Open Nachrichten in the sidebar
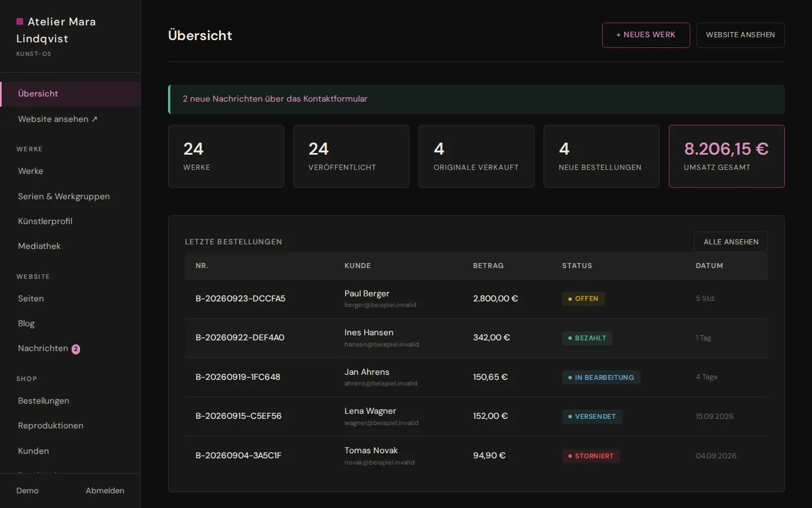The image size is (812, 508). click(70, 348)
